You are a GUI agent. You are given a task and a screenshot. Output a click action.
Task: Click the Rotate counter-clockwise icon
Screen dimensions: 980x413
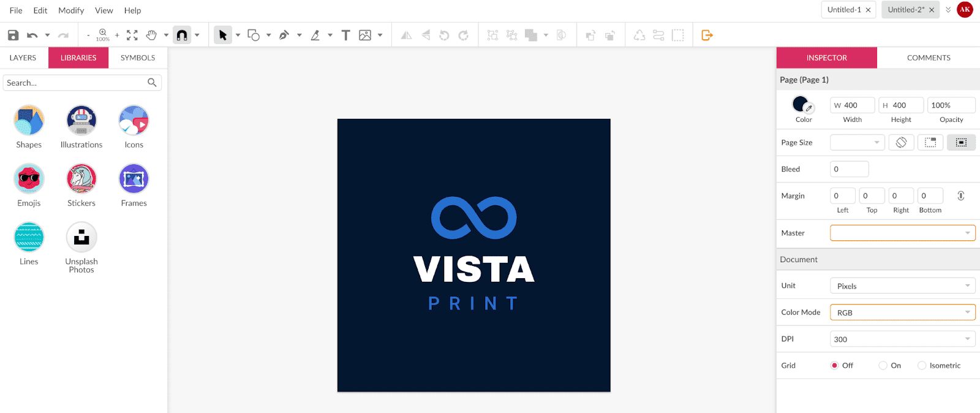(x=445, y=36)
